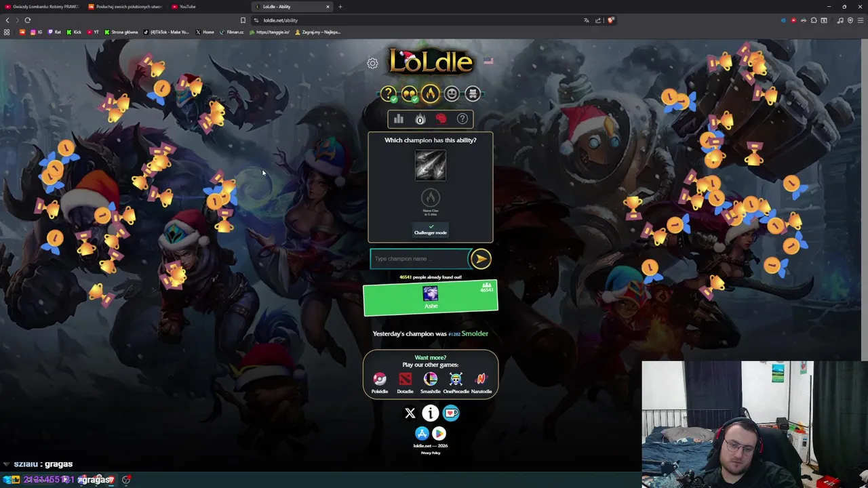Open the Zagraj.my bookmark
Viewport: 868px width, 488px height.
coord(318,32)
